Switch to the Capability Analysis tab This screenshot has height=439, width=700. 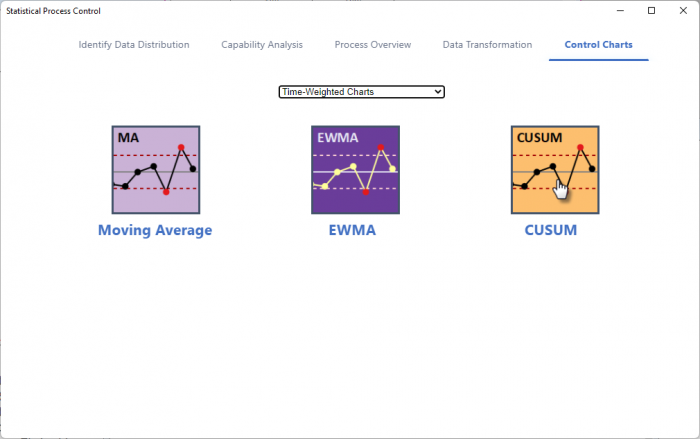click(x=262, y=45)
